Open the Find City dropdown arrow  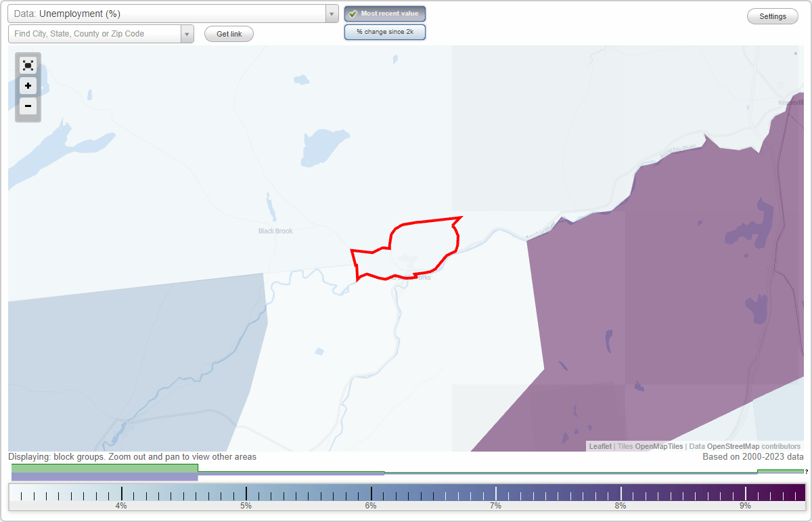click(x=187, y=34)
